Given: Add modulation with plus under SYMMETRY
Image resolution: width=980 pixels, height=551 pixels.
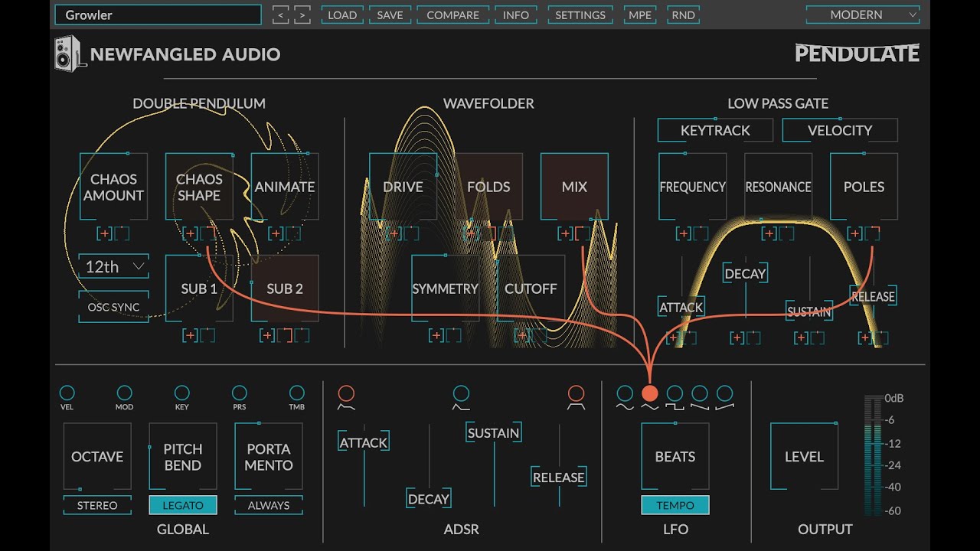Looking at the screenshot, I should (436, 335).
